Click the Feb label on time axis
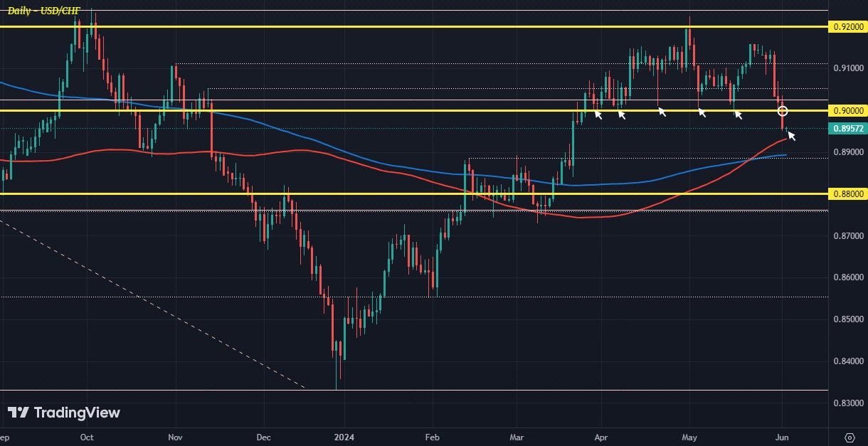Image resolution: width=868 pixels, height=446 pixels. point(430,436)
